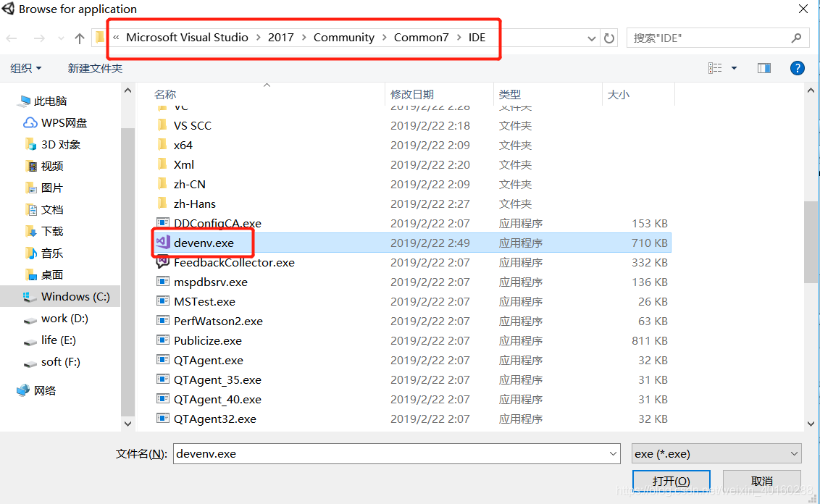
Task: Go forward with the right arrow button
Action: (x=39, y=38)
